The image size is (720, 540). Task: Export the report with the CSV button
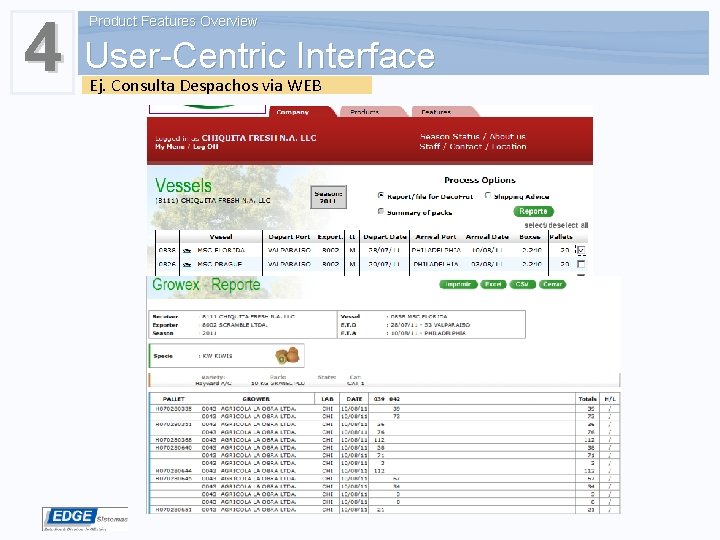tap(522, 284)
